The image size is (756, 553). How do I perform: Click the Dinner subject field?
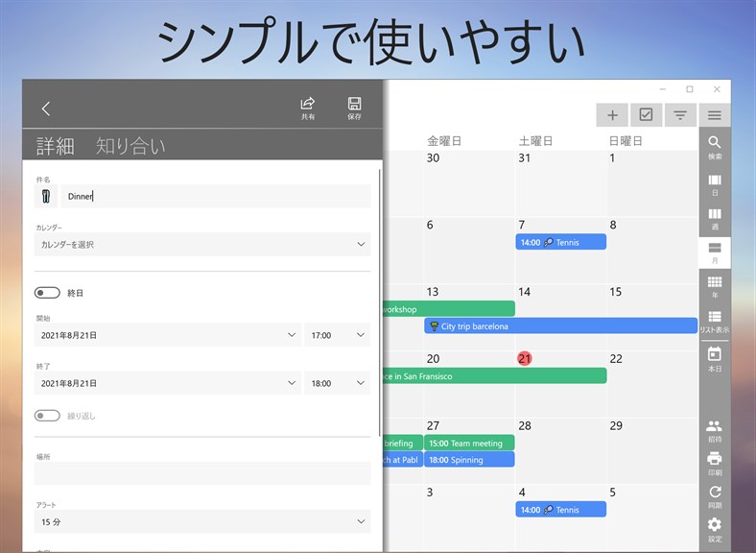point(216,197)
